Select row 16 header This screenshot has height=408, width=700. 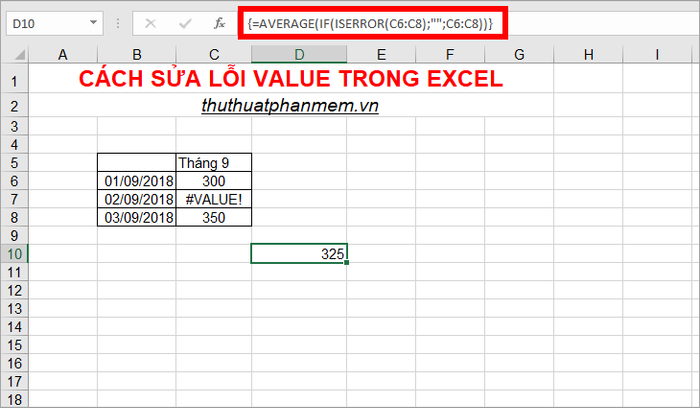[14, 363]
